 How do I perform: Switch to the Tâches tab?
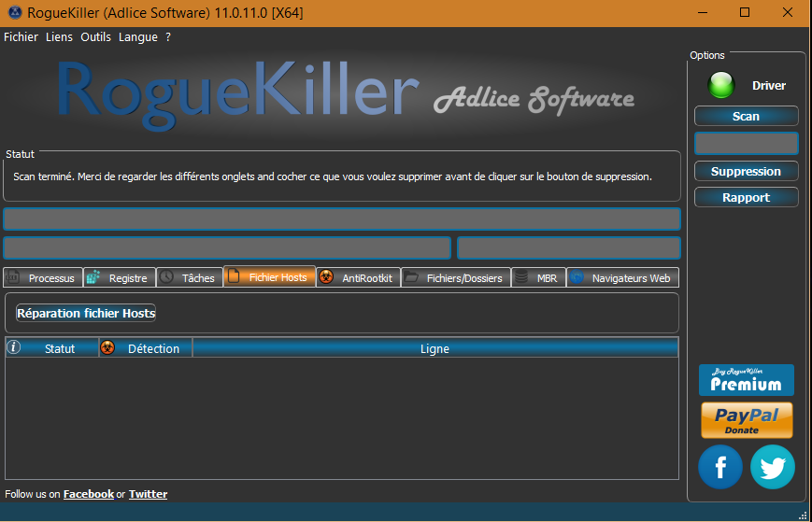190,278
